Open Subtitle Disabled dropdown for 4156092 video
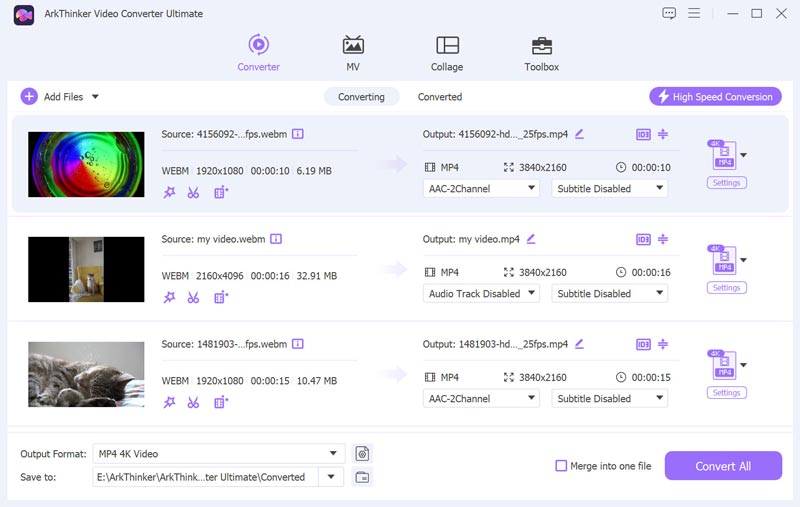 609,188
